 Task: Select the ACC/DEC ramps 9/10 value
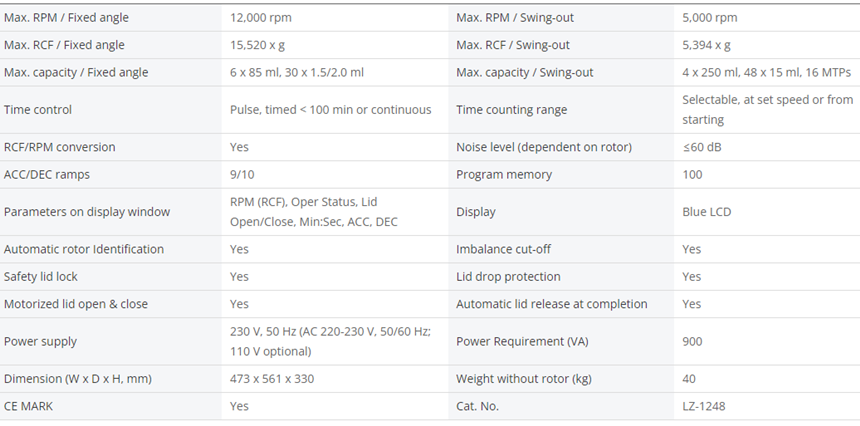(x=240, y=174)
